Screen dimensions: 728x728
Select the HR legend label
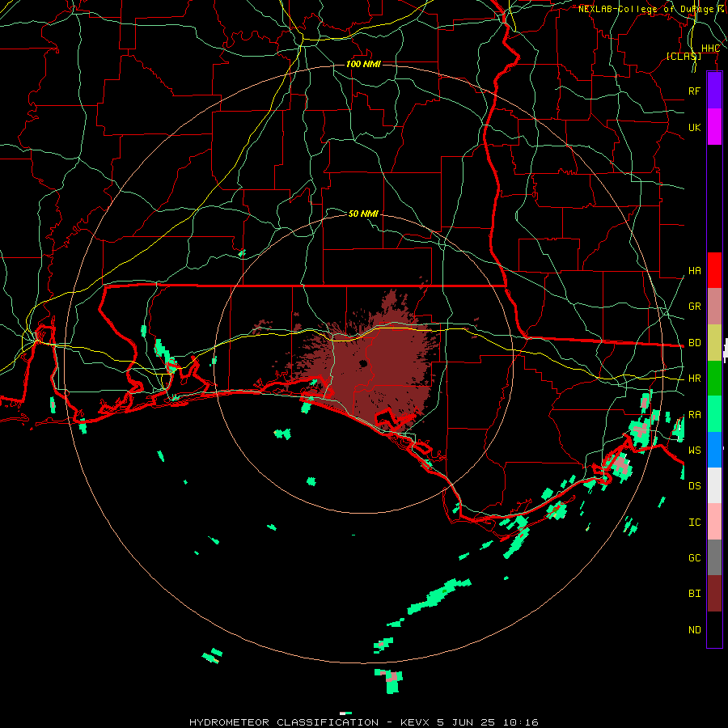(694, 379)
